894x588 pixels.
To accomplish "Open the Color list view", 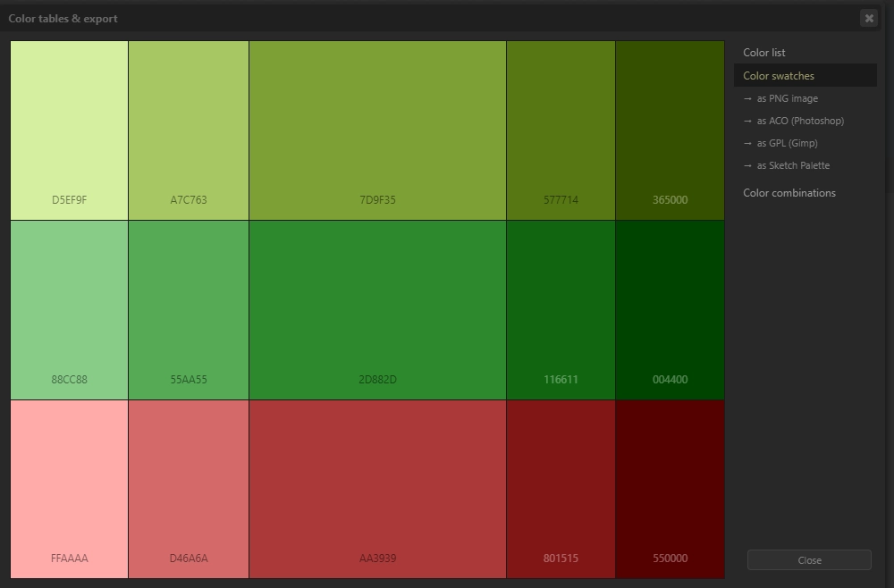I will (764, 53).
